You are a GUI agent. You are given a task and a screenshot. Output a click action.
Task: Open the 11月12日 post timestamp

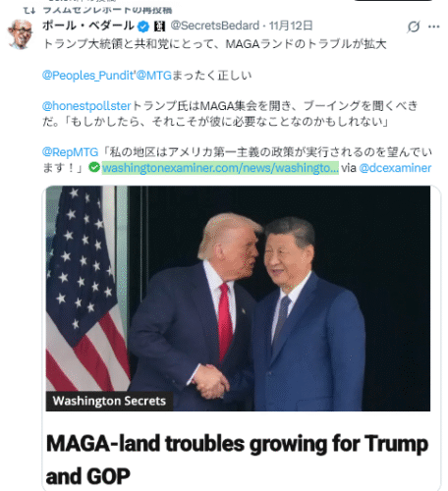[x=291, y=26]
